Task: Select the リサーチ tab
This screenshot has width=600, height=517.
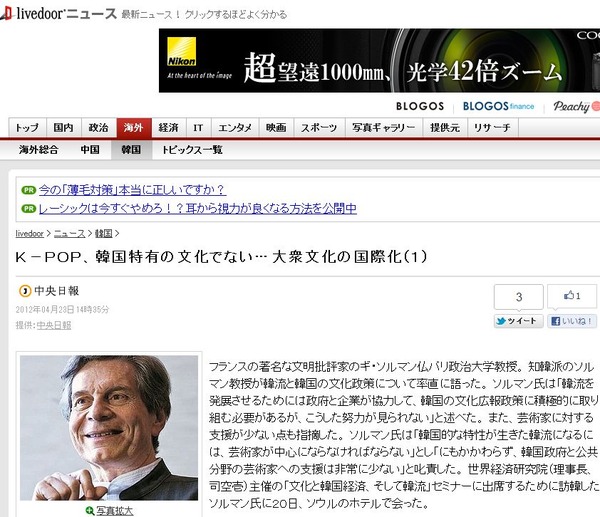Action: (x=492, y=127)
